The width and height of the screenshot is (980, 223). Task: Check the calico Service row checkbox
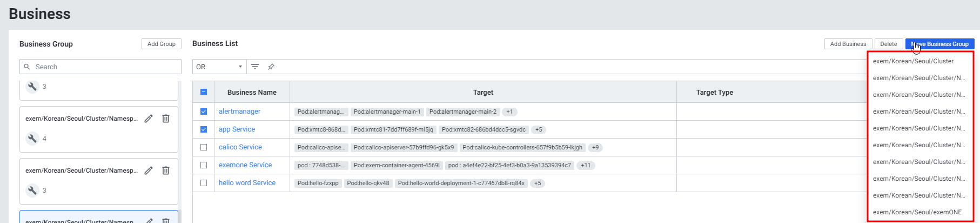click(204, 147)
